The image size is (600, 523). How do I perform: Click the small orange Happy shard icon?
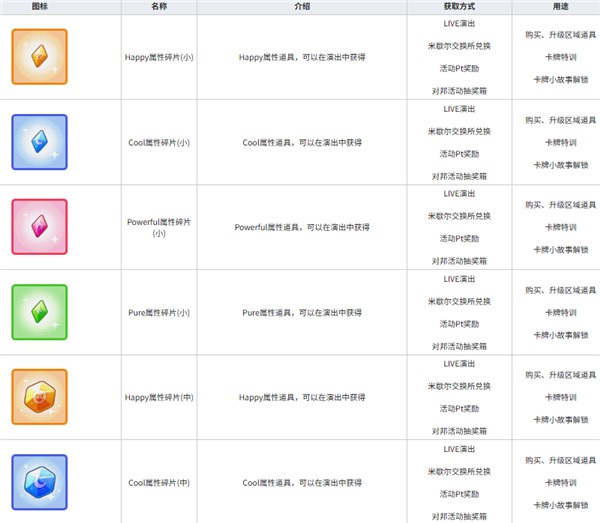point(39,57)
